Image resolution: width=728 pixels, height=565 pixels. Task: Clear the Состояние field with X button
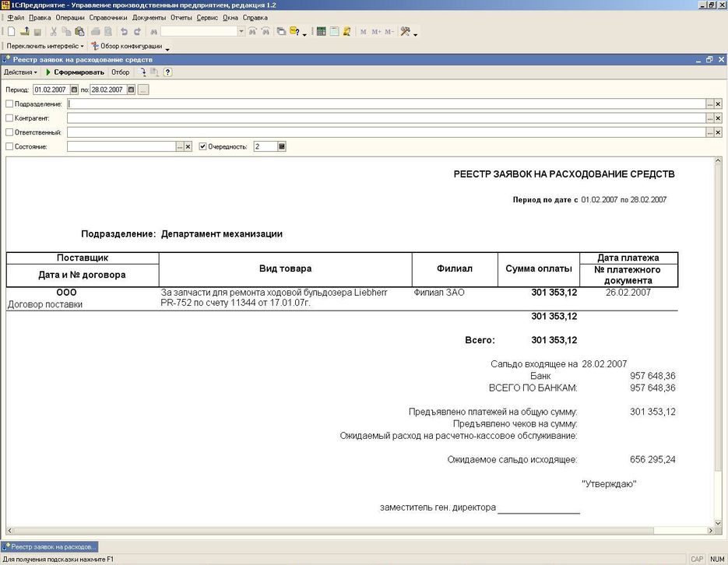[x=188, y=146]
